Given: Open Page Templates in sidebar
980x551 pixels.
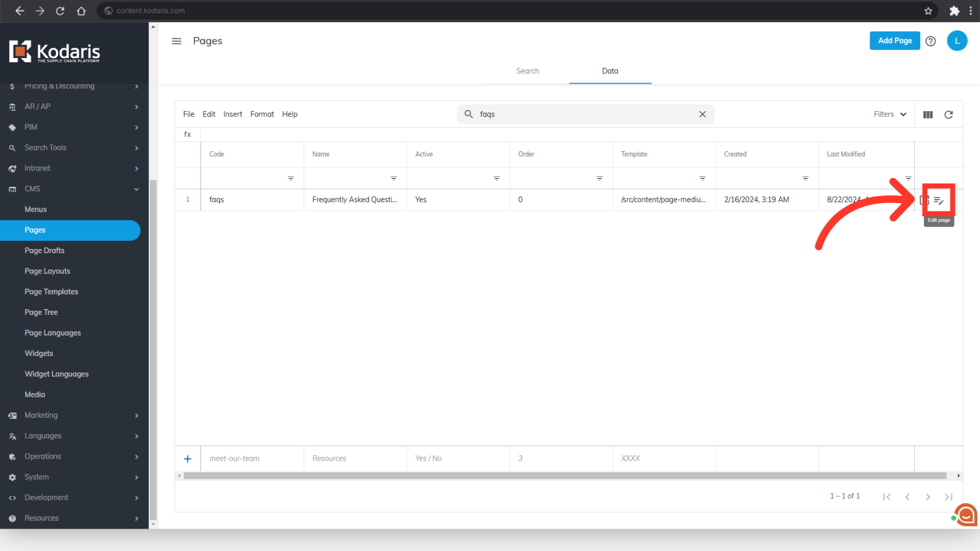Looking at the screenshot, I should tap(51, 292).
